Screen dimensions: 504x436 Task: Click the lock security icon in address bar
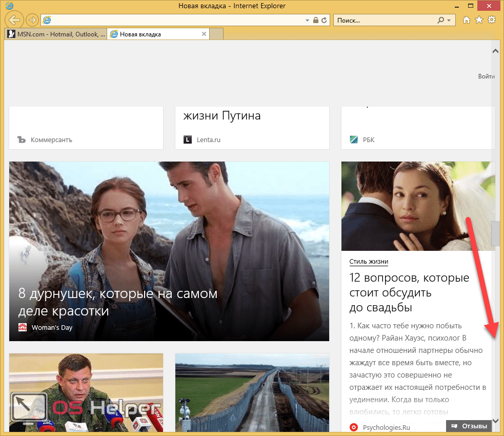click(x=316, y=20)
